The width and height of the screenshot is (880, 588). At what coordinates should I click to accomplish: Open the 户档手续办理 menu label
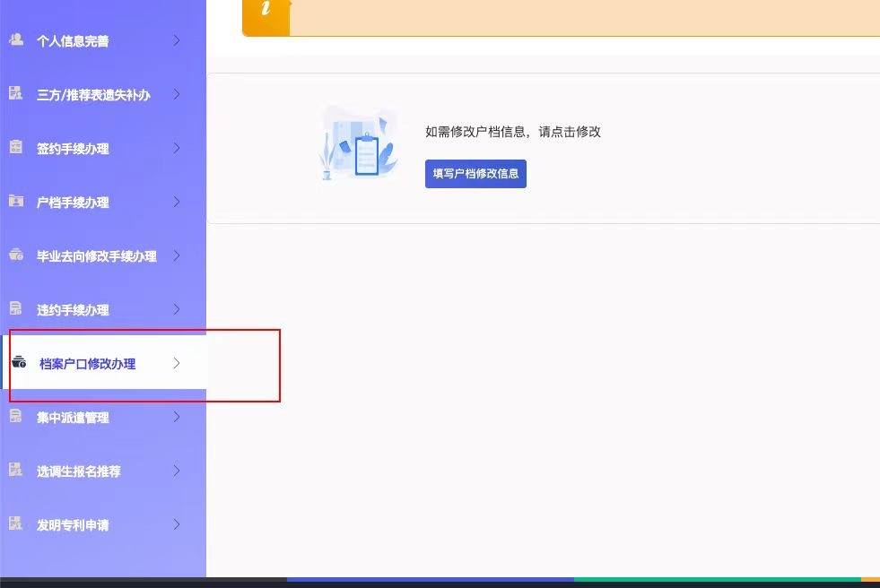(73, 203)
